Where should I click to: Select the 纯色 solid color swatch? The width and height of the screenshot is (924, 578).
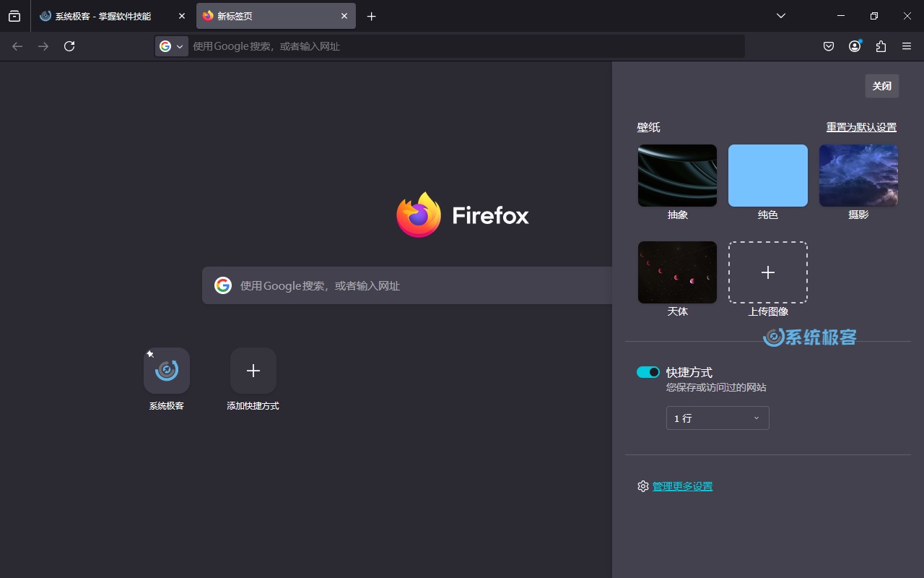pyautogui.click(x=768, y=176)
